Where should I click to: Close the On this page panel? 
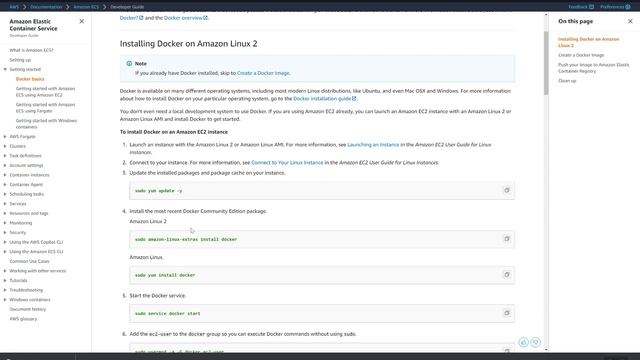click(630, 21)
